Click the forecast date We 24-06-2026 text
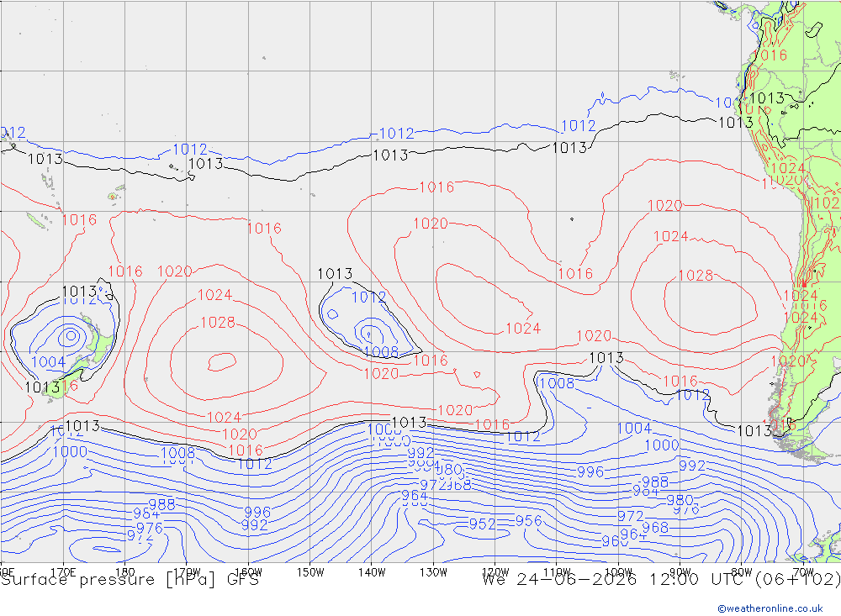 point(560,580)
